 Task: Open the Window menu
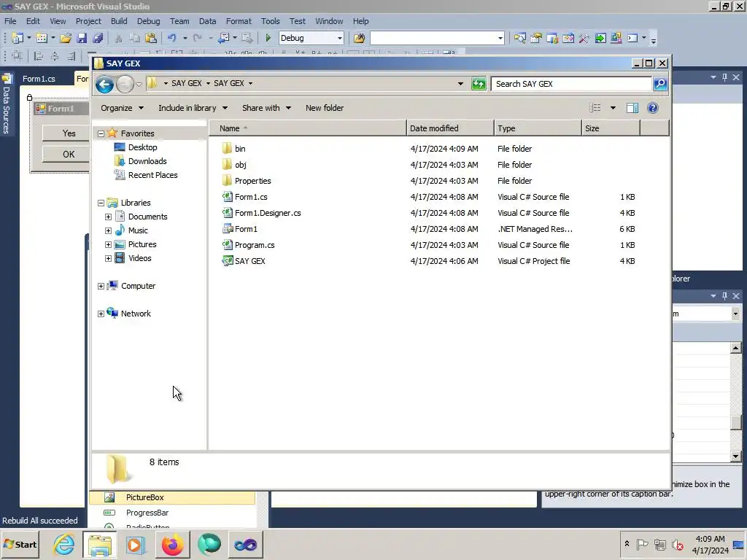(x=329, y=21)
